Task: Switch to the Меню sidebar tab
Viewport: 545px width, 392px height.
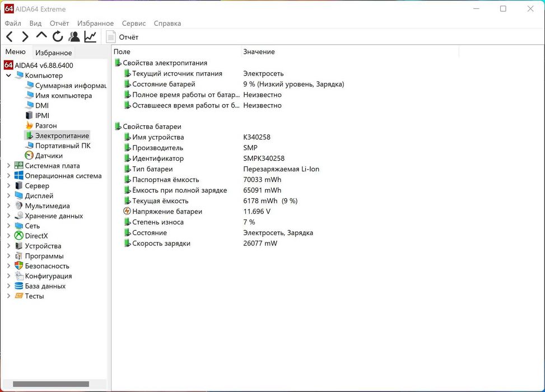Action: tap(16, 52)
